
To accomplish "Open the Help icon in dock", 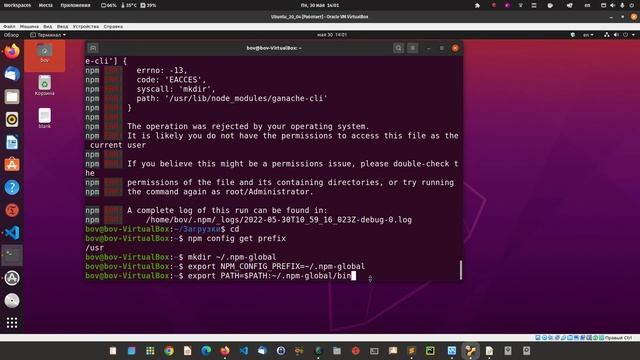I will [12, 187].
